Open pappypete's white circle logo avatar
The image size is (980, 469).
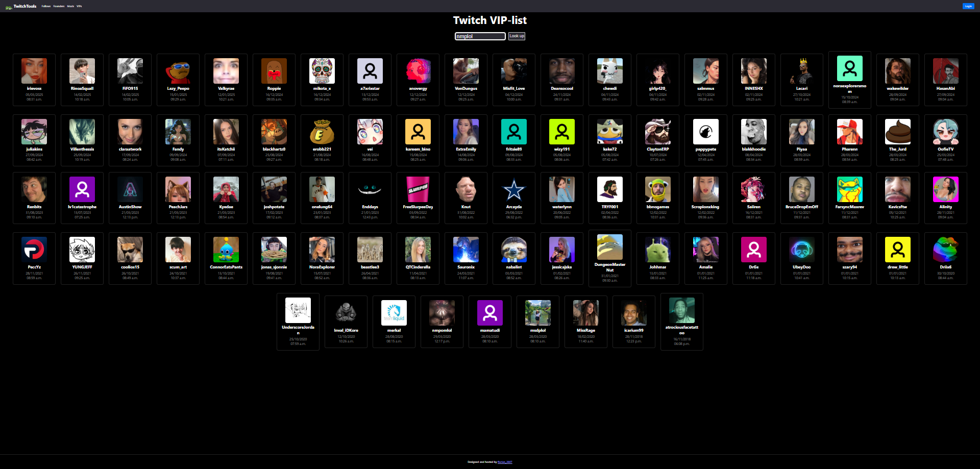pos(706,132)
